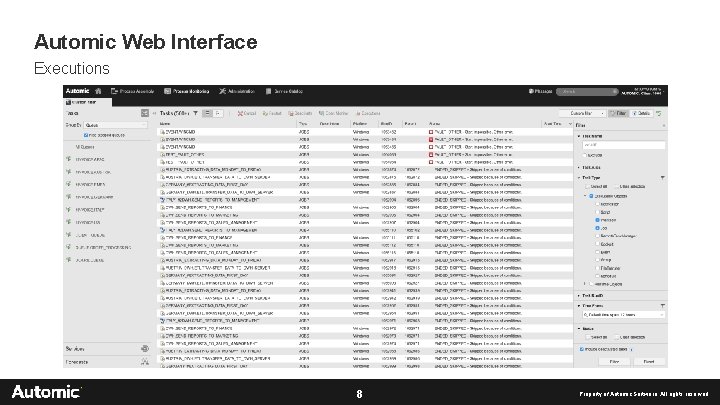Toggle the Details pane button

point(641,113)
